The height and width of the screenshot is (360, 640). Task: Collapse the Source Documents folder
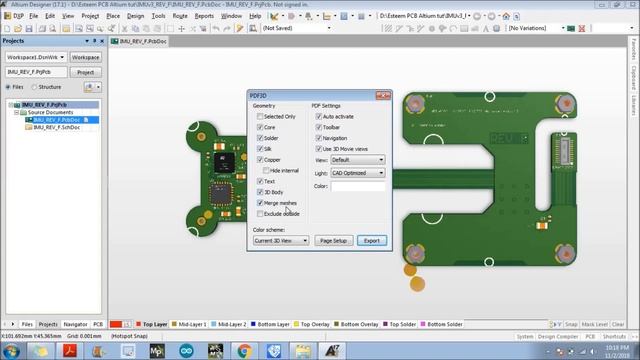coord(17,112)
